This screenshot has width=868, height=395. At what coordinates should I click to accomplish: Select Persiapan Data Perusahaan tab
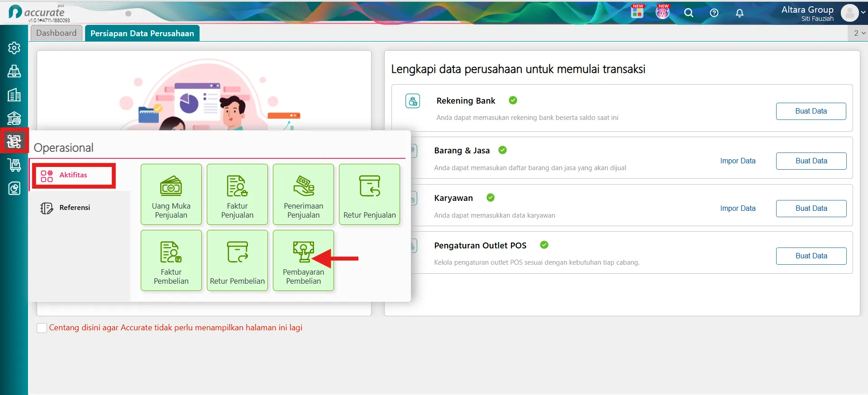pyautogui.click(x=142, y=33)
